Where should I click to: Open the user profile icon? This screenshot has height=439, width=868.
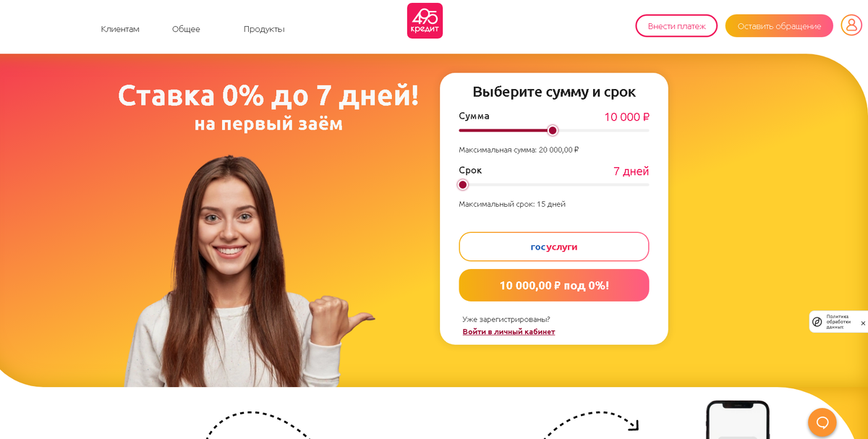(x=851, y=25)
